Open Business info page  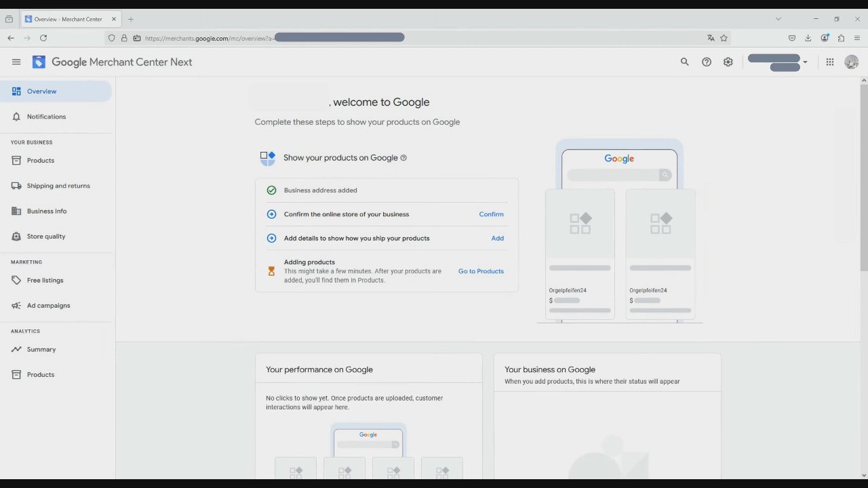point(56,211)
